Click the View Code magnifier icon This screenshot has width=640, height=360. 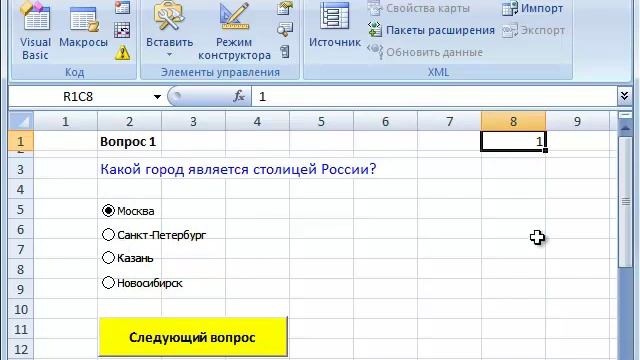tap(284, 29)
